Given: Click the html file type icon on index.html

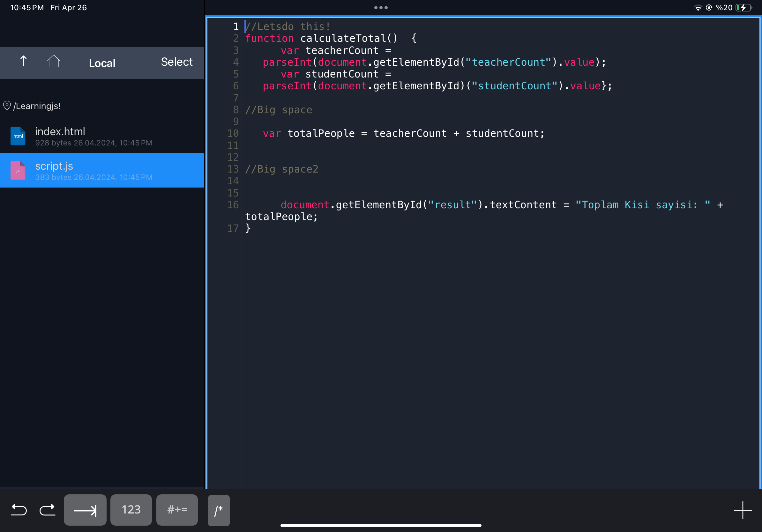Looking at the screenshot, I should [18, 136].
